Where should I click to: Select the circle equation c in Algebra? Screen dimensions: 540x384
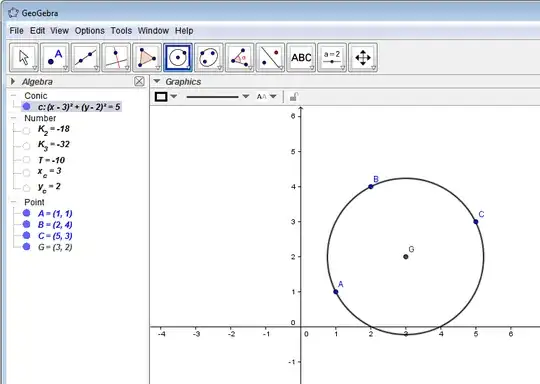79,107
